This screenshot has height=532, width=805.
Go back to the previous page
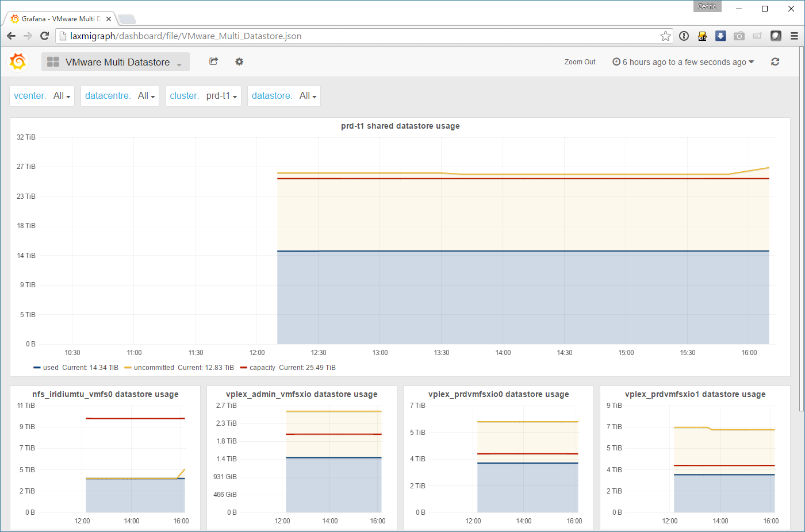[11, 36]
